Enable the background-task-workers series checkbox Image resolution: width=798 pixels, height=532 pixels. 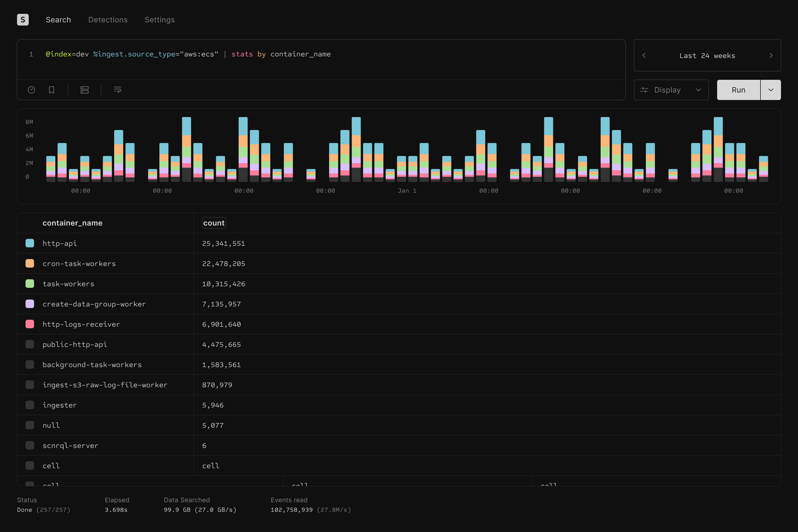30,364
